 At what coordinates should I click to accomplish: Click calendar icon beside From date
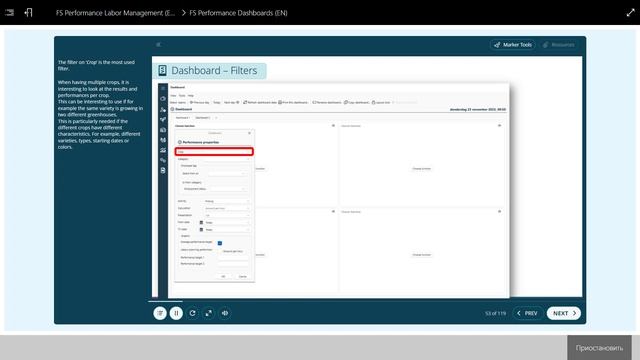tap(201, 222)
